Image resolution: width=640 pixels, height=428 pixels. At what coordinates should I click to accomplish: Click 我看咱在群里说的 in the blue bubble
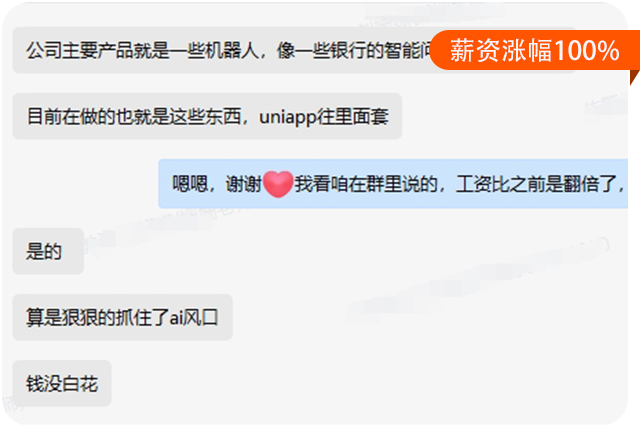[x=366, y=184]
